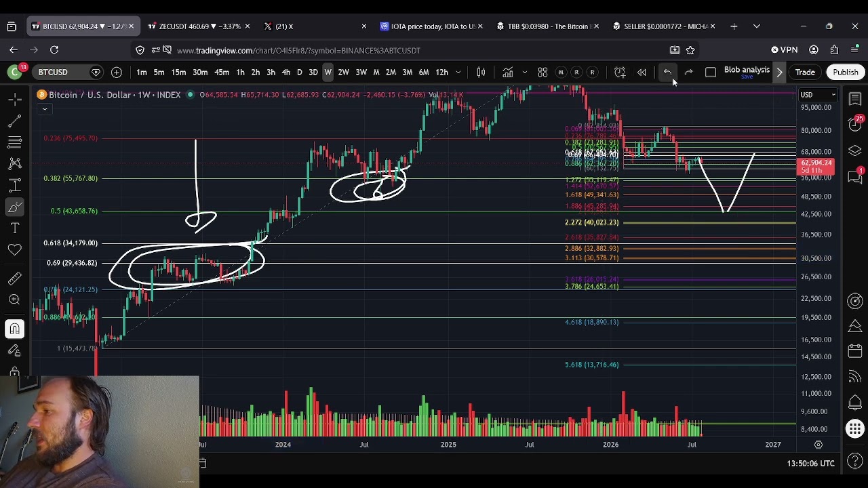The height and width of the screenshot is (488, 868).
Task: Open the chart settings gear icon
Action: [x=818, y=445]
